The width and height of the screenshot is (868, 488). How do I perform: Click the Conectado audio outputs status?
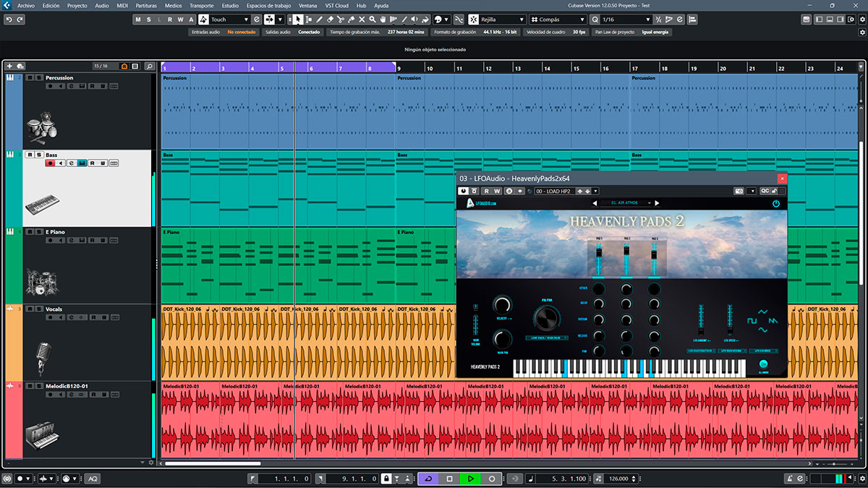click(x=310, y=32)
